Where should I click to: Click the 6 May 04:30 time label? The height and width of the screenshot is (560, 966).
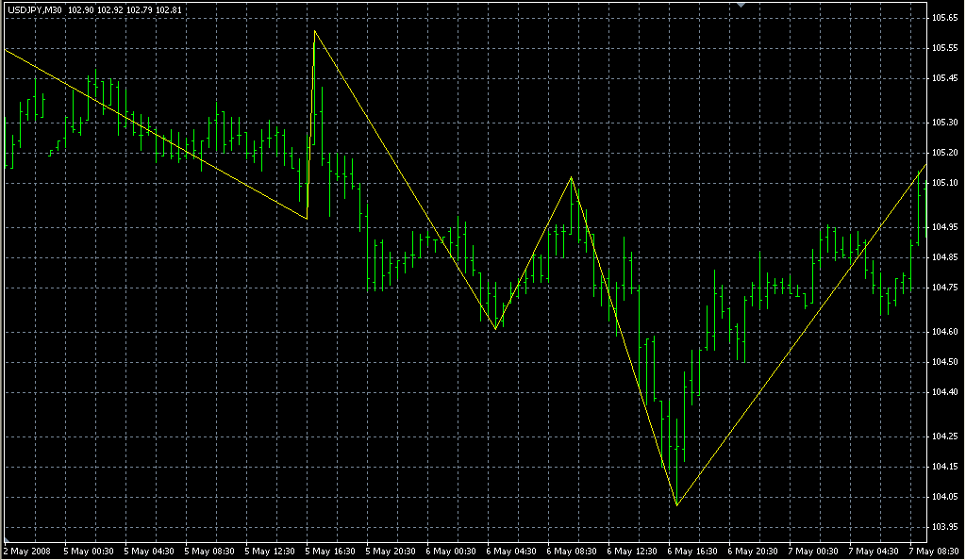click(x=511, y=552)
